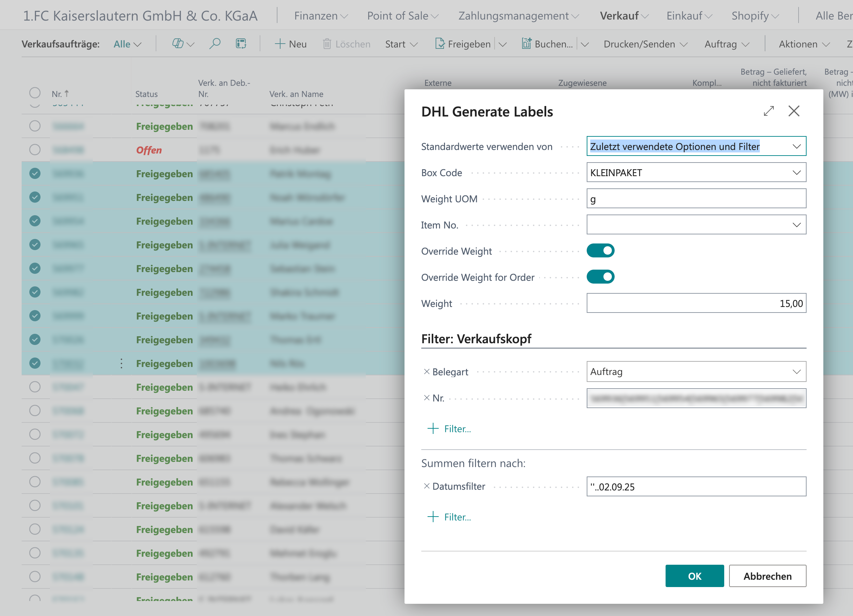Expand the dialog with the maximize arrows icon
Image resolution: width=853 pixels, height=616 pixels.
(x=769, y=111)
